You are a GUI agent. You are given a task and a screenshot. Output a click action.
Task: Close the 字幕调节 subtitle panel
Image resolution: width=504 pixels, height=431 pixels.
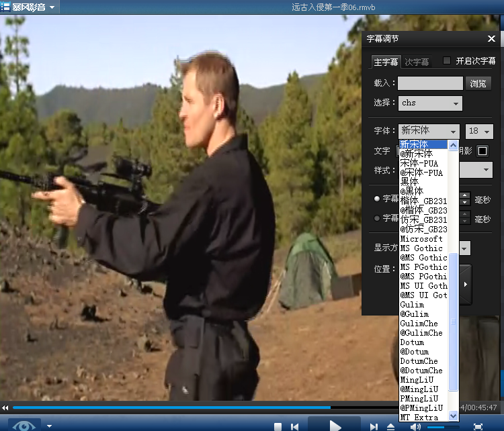(490, 40)
